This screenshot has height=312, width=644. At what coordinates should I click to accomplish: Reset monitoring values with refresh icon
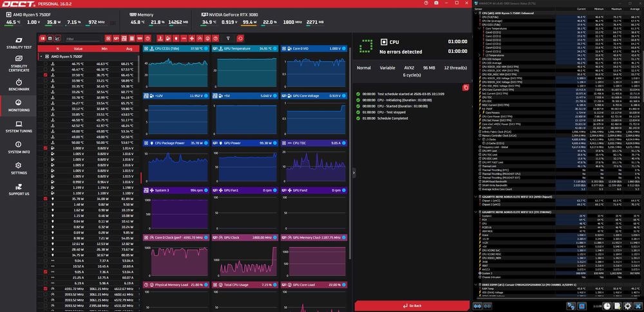click(x=240, y=38)
